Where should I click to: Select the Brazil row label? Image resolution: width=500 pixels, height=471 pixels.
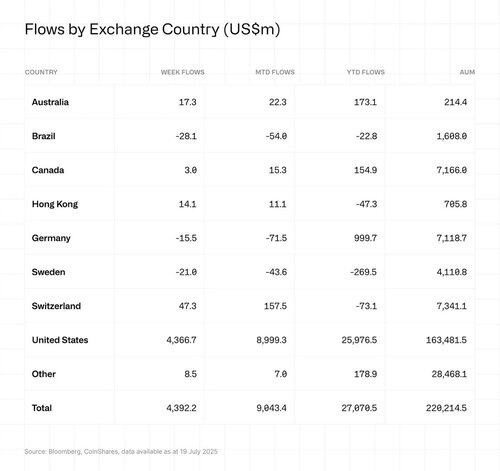point(44,136)
